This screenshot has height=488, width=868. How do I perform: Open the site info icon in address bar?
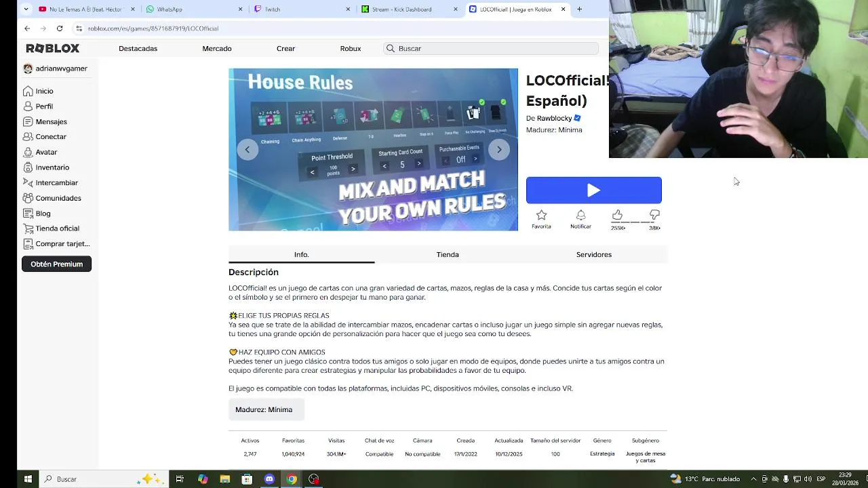click(x=79, y=28)
